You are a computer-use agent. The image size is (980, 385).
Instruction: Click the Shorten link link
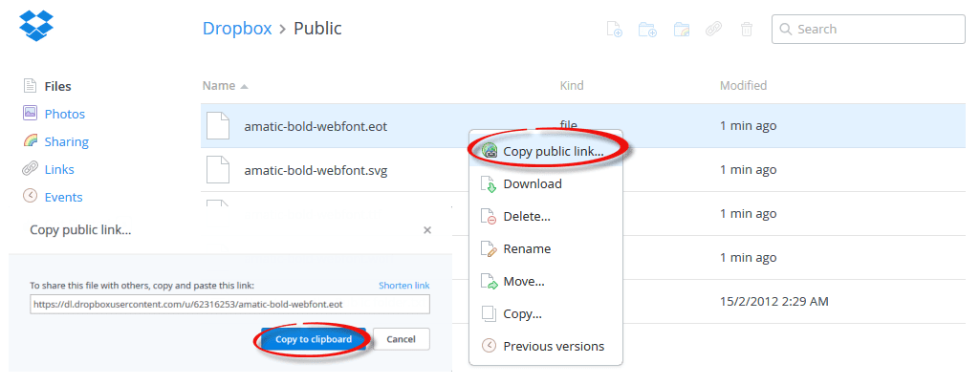click(404, 285)
